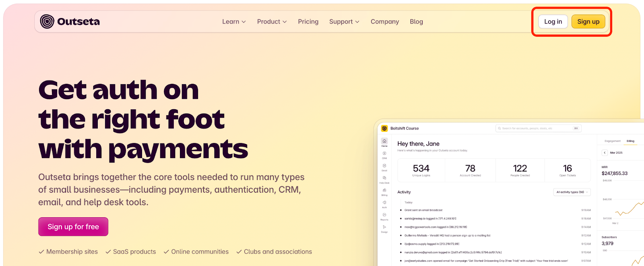Click the 'Hey there, Jane' greeting
The image size is (644, 266).
pyautogui.click(x=418, y=143)
